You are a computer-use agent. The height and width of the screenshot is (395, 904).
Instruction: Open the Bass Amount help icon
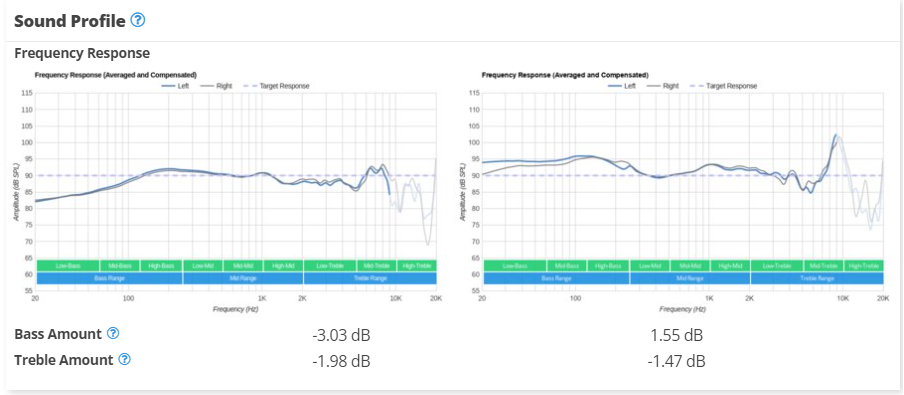coord(114,333)
